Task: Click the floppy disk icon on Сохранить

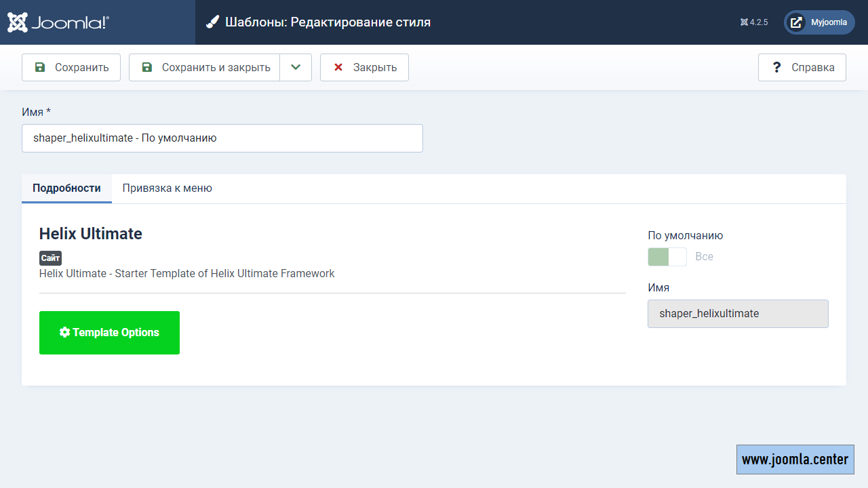Action: 40,68
